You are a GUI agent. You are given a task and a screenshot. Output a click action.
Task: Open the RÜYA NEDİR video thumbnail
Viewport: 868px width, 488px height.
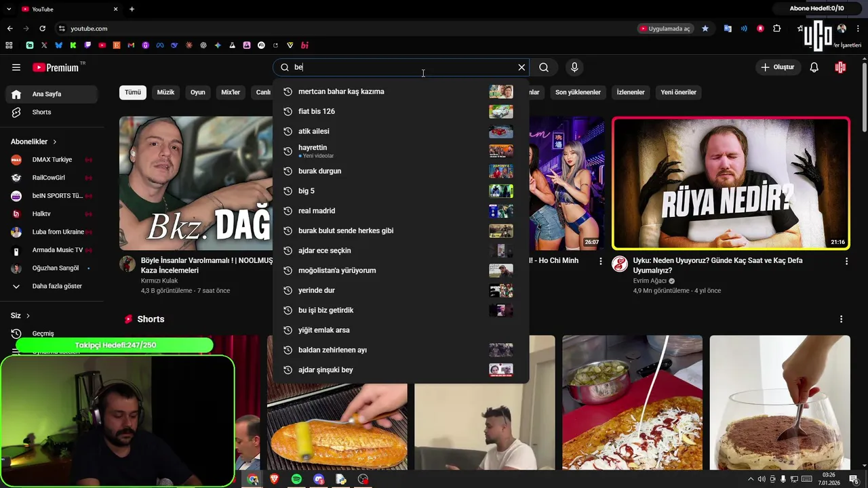coord(731,183)
